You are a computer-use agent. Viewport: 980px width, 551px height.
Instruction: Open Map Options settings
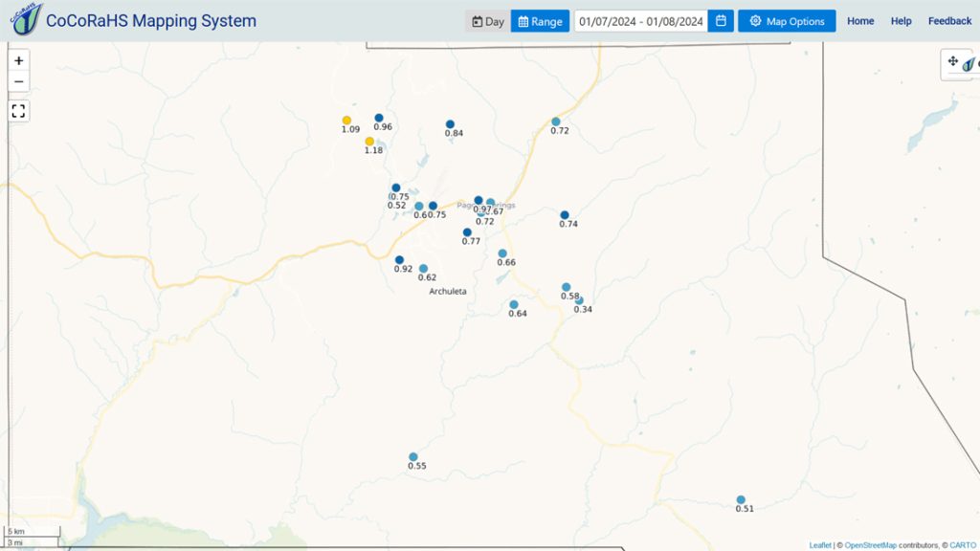(787, 21)
